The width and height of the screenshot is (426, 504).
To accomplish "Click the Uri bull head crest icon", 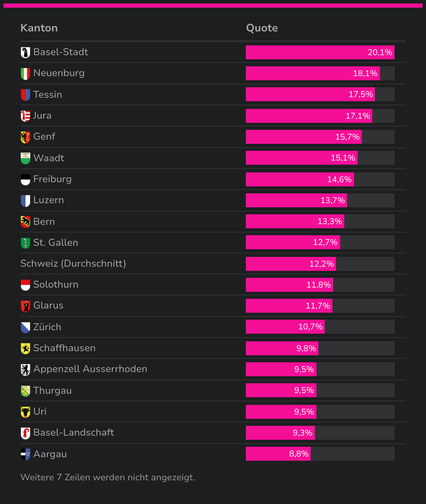I will tap(25, 412).
